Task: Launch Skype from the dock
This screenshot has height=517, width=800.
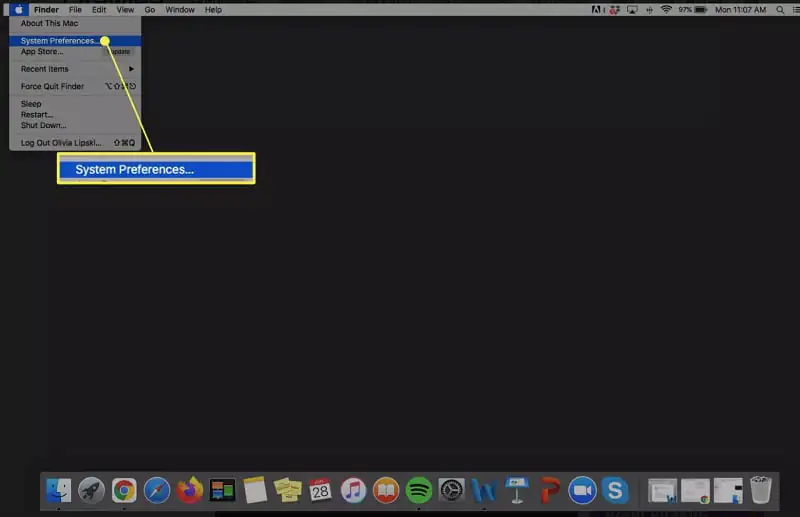Action: pos(615,490)
